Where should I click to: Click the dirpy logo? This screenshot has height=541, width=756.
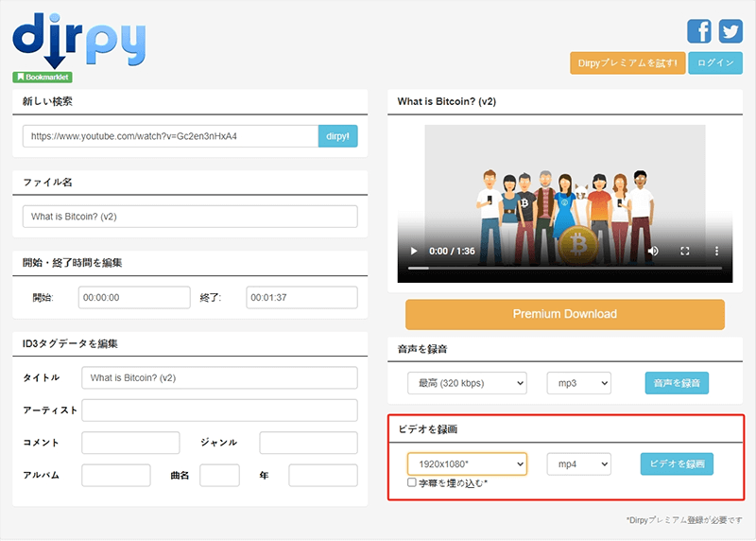[79, 41]
